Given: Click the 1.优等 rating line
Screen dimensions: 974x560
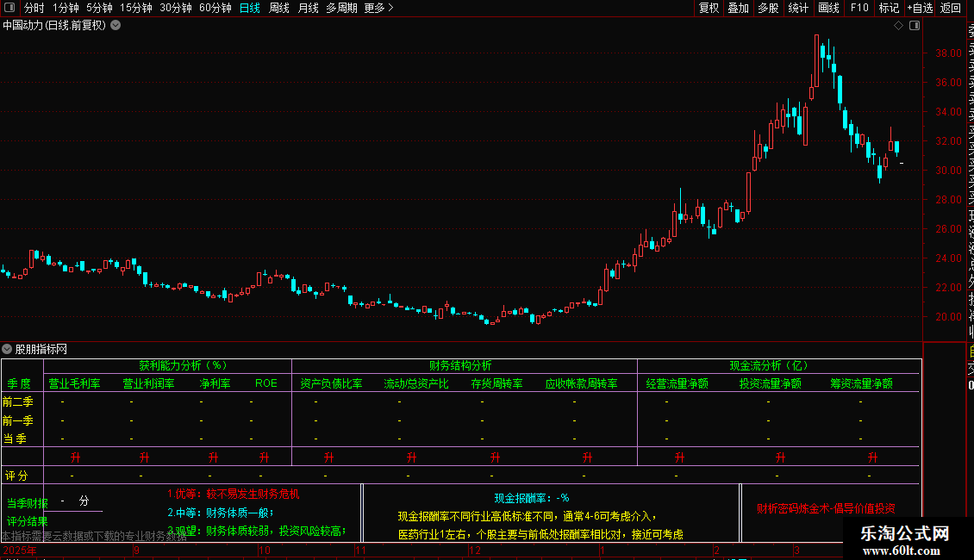Looking at the screenshot, I should (233, 495).
